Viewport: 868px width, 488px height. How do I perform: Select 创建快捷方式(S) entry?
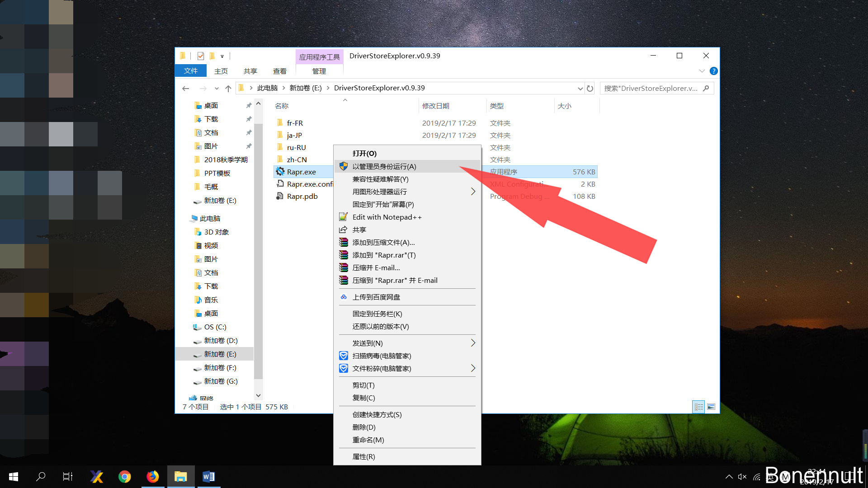coord(407,414)
